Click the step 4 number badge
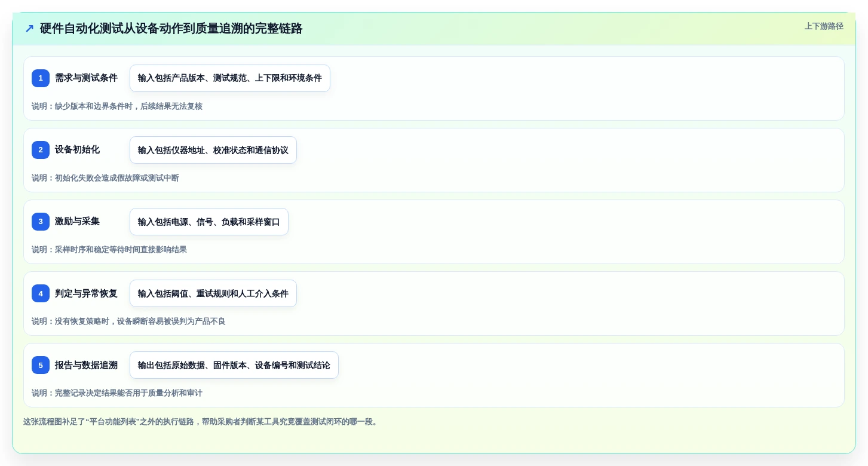This screenshot has width=868, height=466. (41, 293)
